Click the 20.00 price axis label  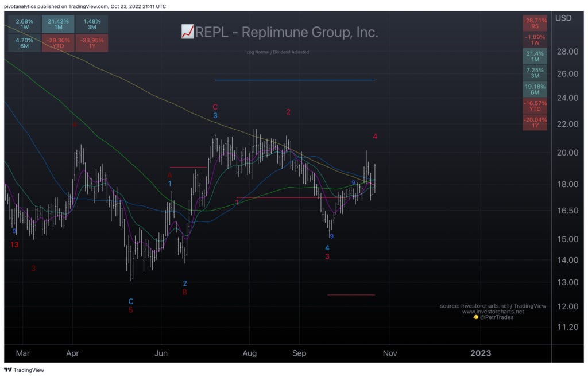click(567, 153)
